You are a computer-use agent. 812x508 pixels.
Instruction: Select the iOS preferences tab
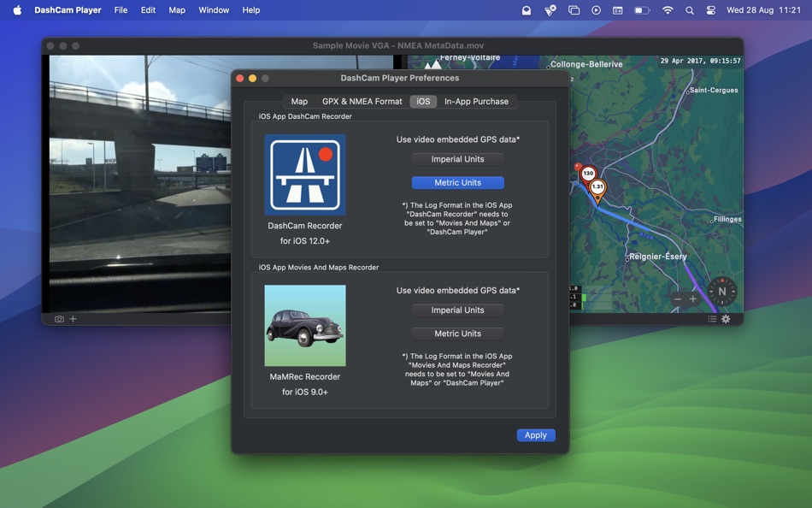(423, 102)
